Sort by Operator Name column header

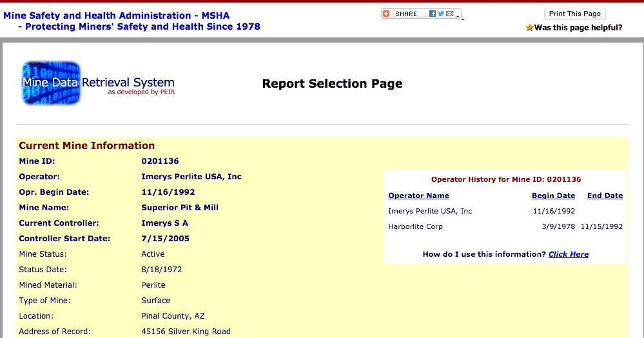(x=418, y=195)
